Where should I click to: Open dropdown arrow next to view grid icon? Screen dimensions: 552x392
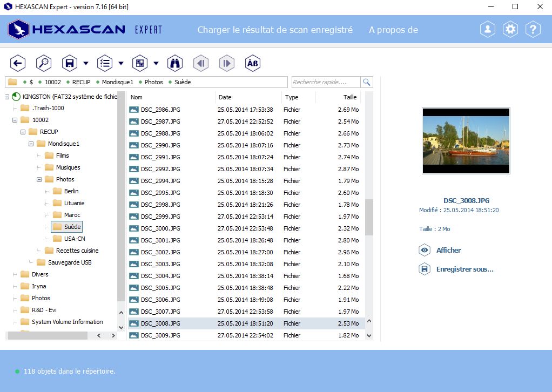click(x=156, y=64)
